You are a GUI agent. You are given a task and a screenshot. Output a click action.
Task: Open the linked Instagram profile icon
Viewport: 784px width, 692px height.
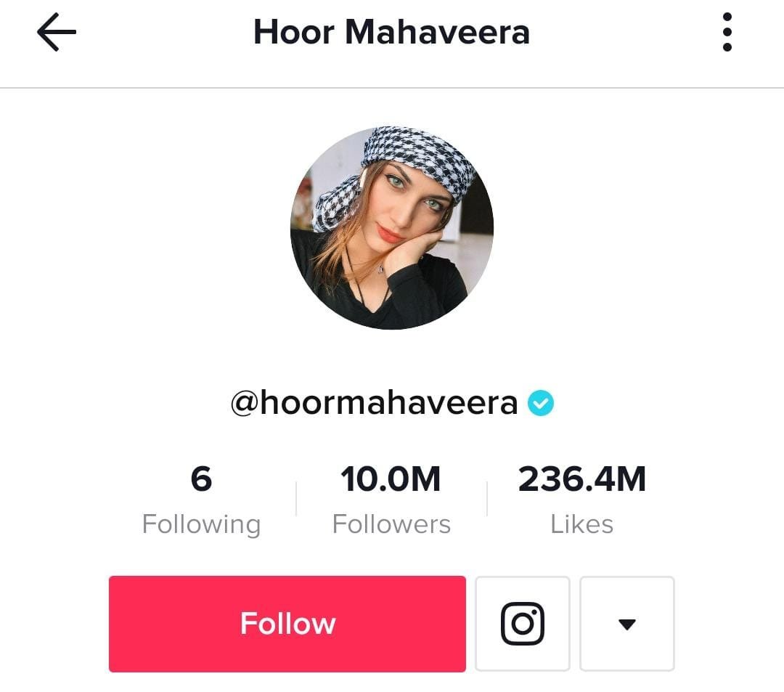(523, 624)
